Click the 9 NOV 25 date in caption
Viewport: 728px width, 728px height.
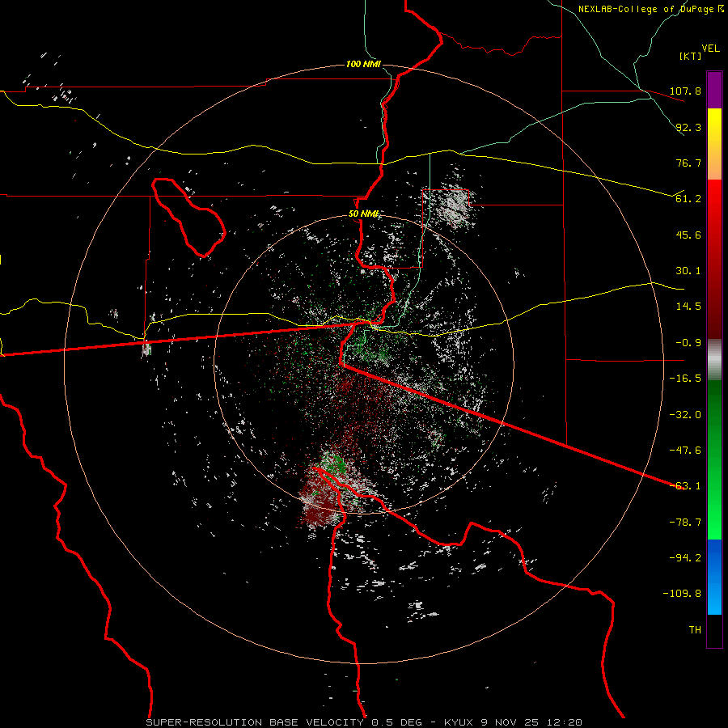[x=510, y=722]
